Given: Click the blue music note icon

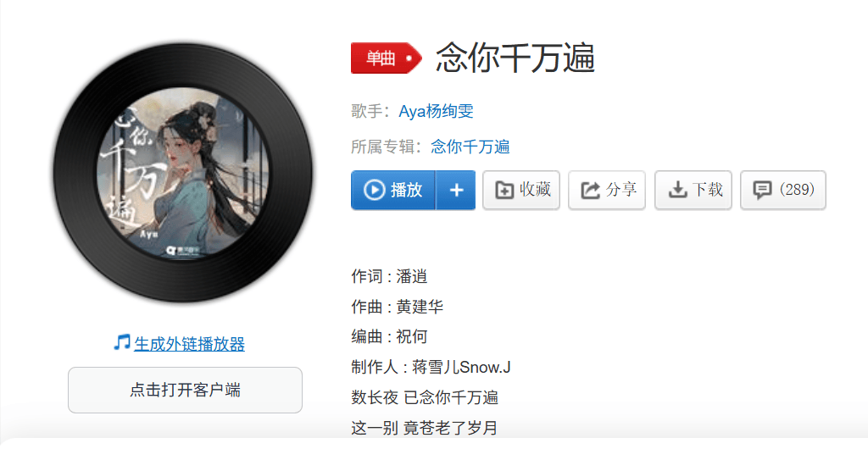Looking at the screenshot, I should pos(121,342).
